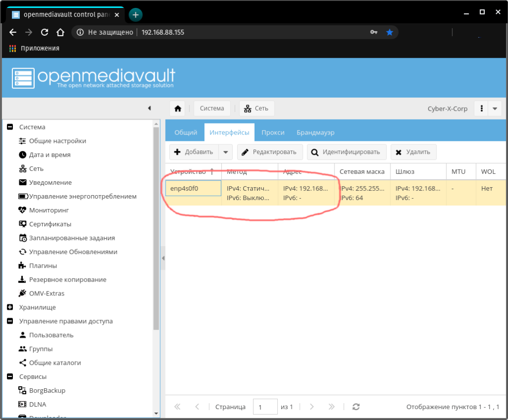Open Scheduled Tasks (Запланированные задания)
Image resolution: width=508 pixels, height=420 pixels.
point(71,238)
